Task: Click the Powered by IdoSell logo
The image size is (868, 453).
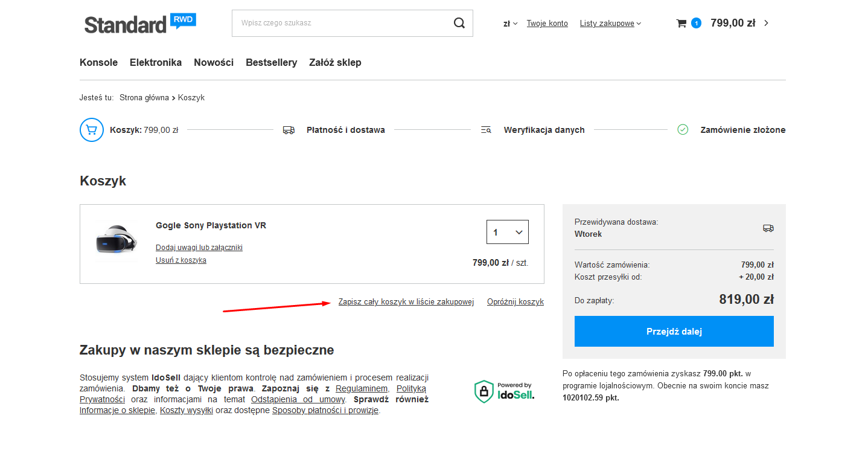Action: [x=504, y=392]
